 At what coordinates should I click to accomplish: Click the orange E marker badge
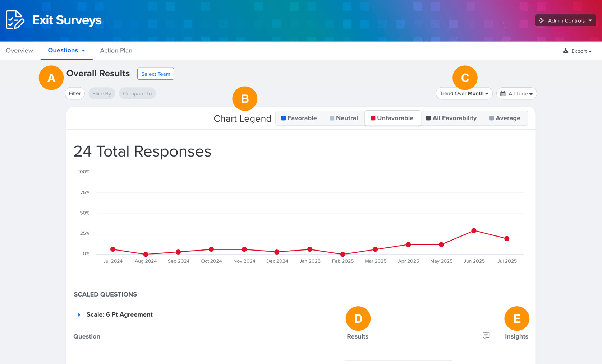point(517,318)
